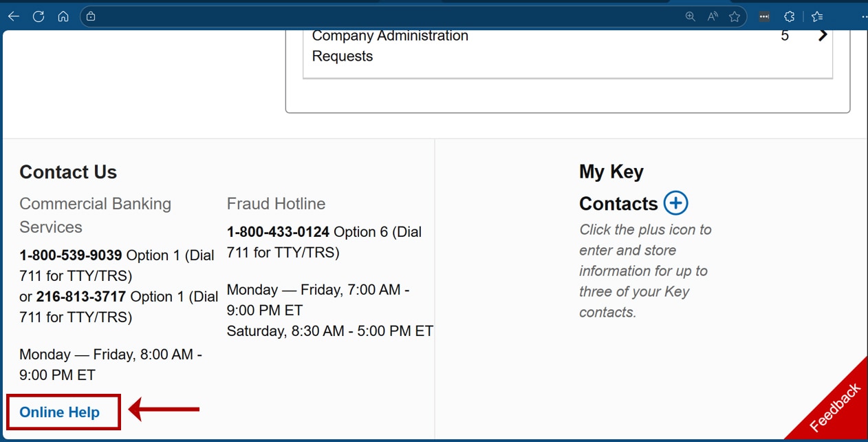868x442 pixels.
Task: Click the Fraud Hotline number 1-800-433-0124
Action: tap(278, 232)
